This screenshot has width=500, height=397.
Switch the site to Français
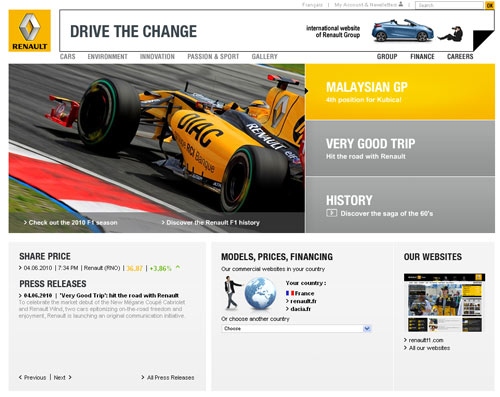pyautogui.click(x=312, y=5)
